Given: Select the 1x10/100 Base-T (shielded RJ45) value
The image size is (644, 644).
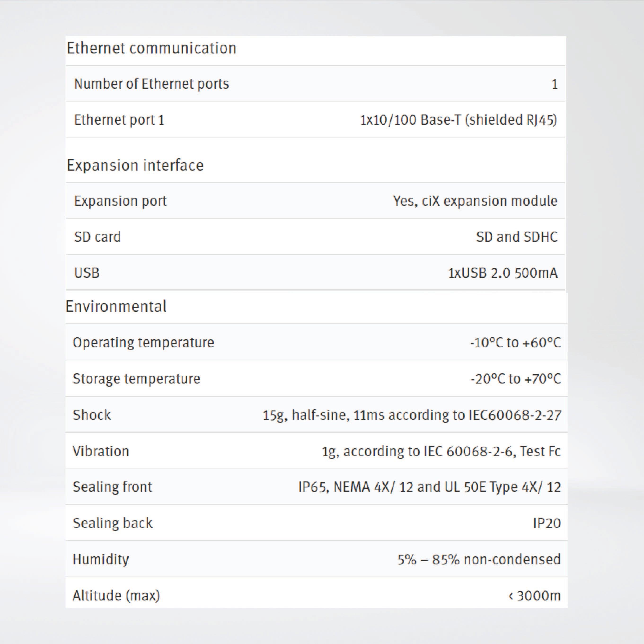Looking at the screenshot, I should (458, 120).
